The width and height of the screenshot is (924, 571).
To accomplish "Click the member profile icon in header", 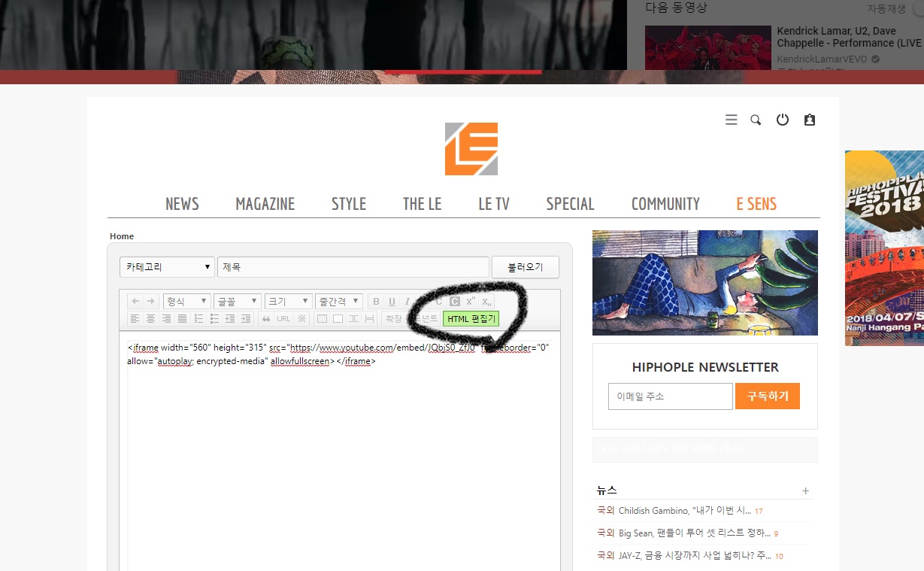I will [x=810, y=120].
